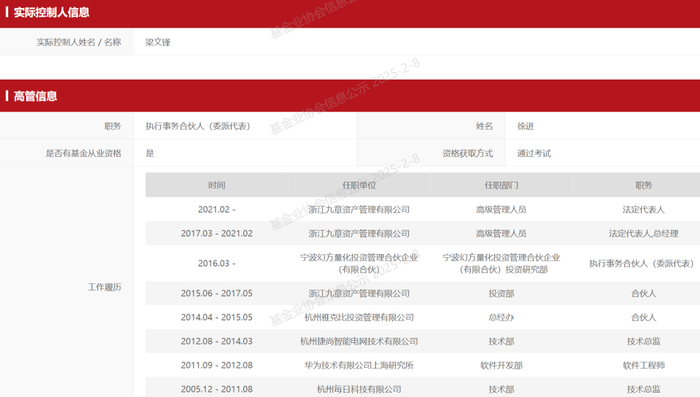This screenshot has width=700, height=397.
Task: Select the 法定代表人,总经理 cell
Action: (x=644, y=233)
